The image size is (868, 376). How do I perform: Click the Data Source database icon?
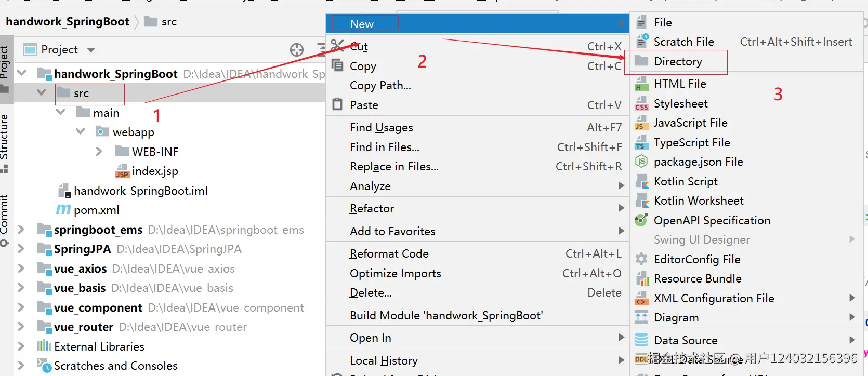coord(642,340)
